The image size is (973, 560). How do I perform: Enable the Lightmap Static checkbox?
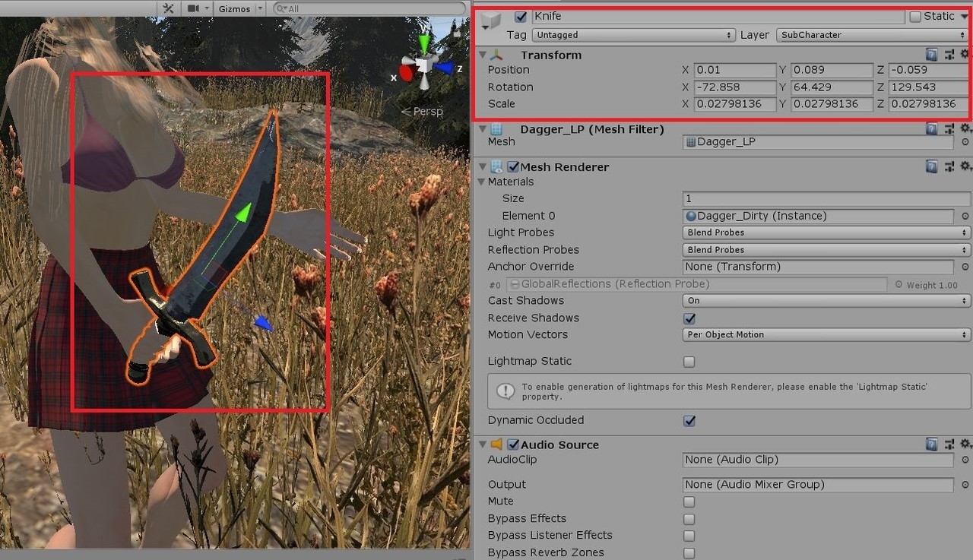(689, 362)
